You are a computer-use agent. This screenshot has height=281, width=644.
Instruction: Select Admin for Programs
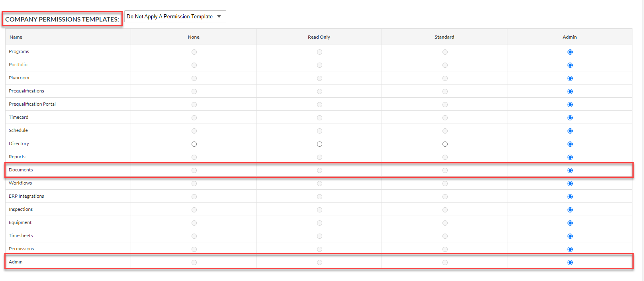point(570,52)
